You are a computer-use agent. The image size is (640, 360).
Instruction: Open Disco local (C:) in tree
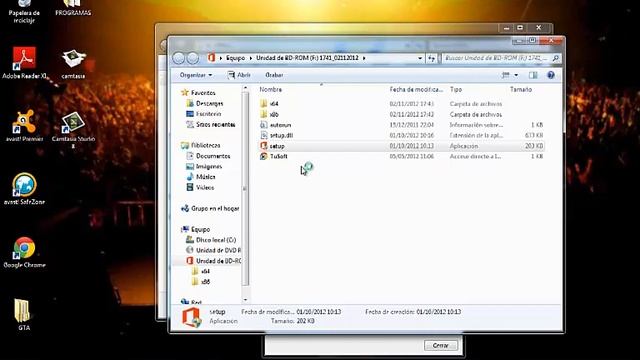pos(211,240)
